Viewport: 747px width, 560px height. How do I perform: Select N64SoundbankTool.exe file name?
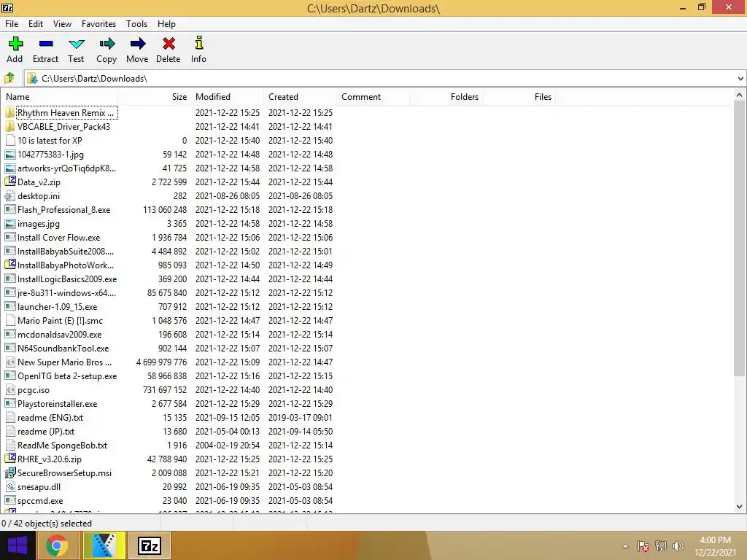pyautogui.click(x=63, y=348)
